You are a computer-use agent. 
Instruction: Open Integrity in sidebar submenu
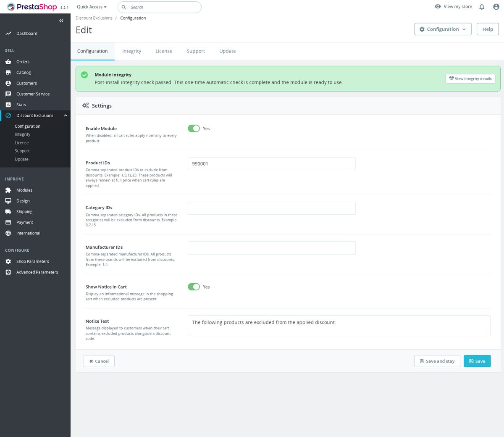[23, 134]
